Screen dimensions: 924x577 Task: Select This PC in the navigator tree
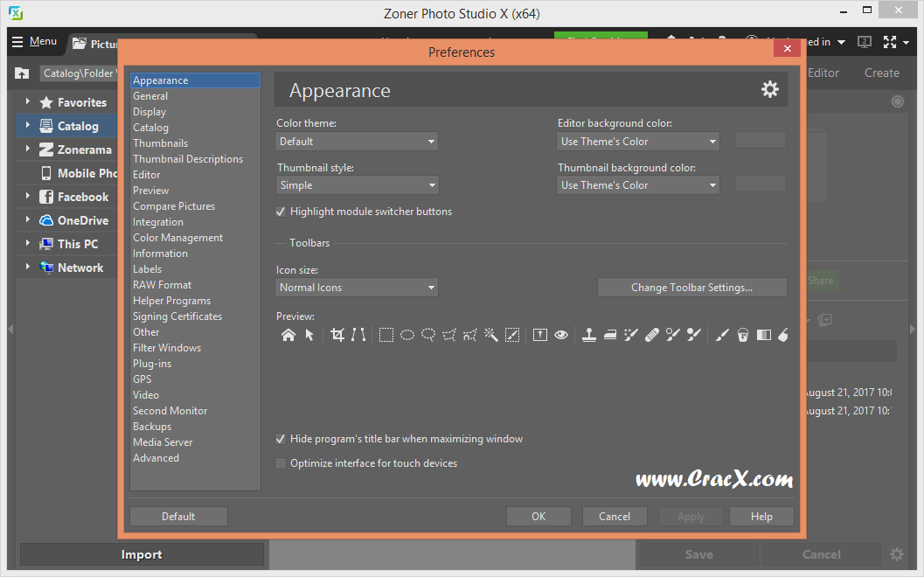coord(69,244)
